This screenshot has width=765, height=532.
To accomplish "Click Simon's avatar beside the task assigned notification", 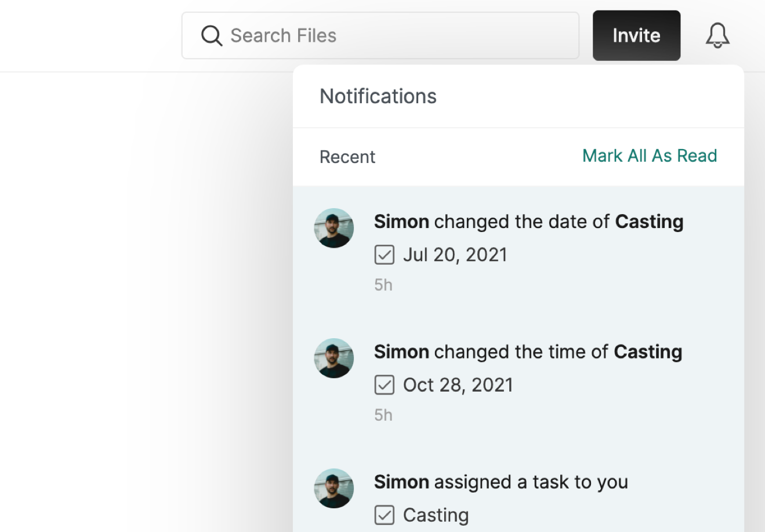I will tap(334, 488).
